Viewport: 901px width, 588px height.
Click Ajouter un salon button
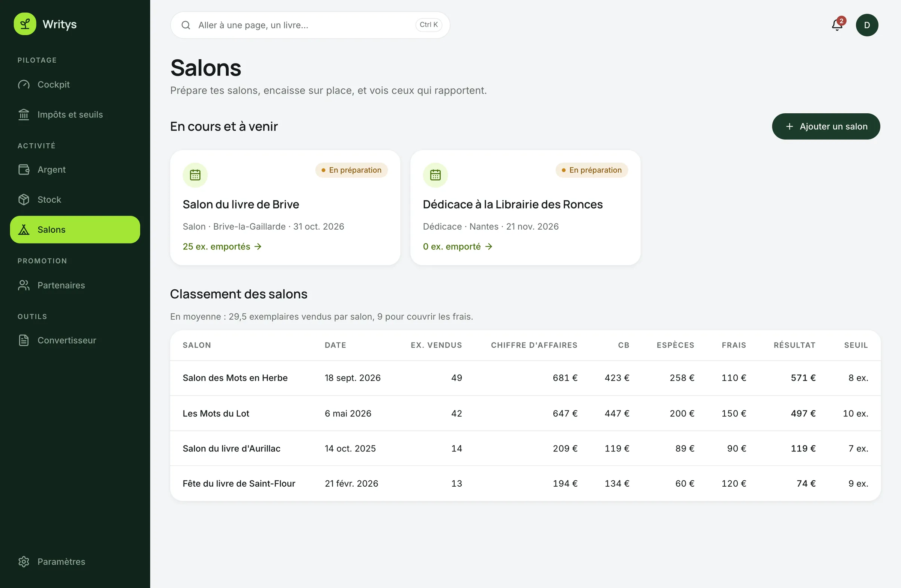pyautogui.click(x=826, y=126)
